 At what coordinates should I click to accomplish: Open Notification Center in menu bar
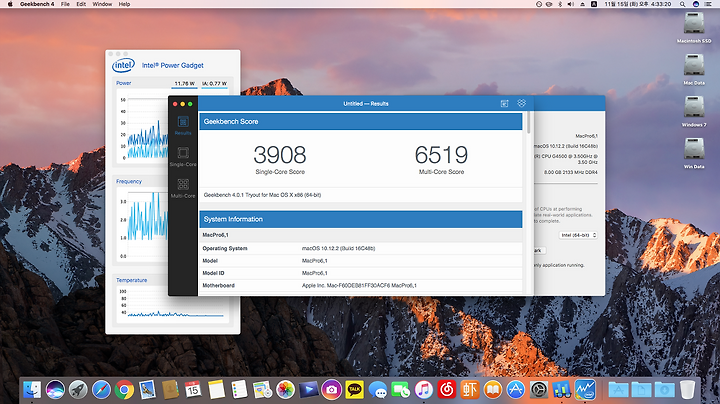pos(708,4)
